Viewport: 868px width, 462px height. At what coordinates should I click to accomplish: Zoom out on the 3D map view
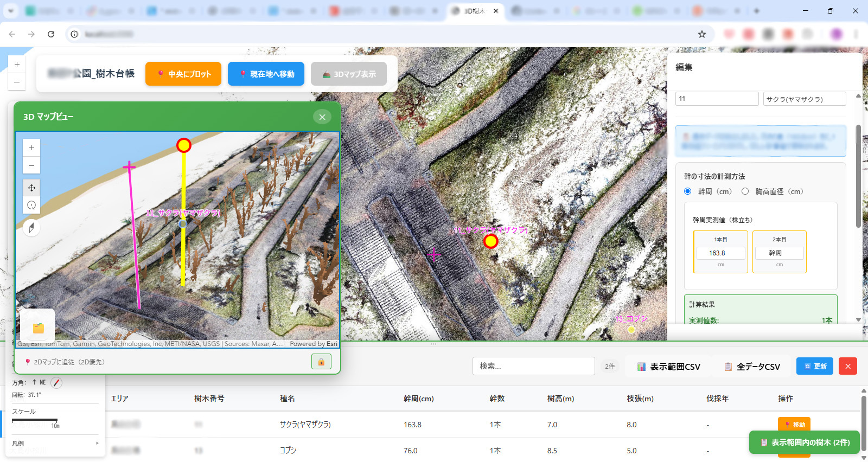click(31, 165)
